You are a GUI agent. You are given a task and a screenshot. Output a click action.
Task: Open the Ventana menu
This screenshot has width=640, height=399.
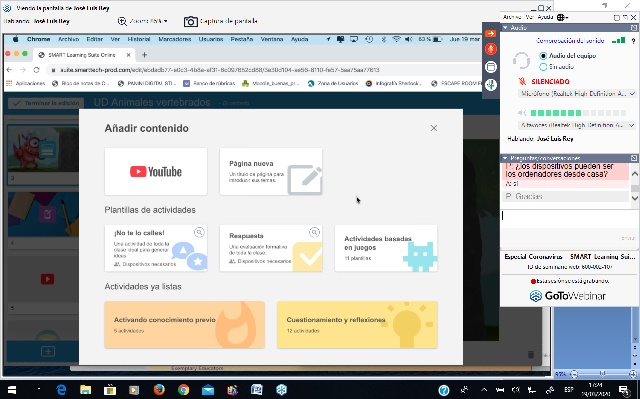[272, 39]
